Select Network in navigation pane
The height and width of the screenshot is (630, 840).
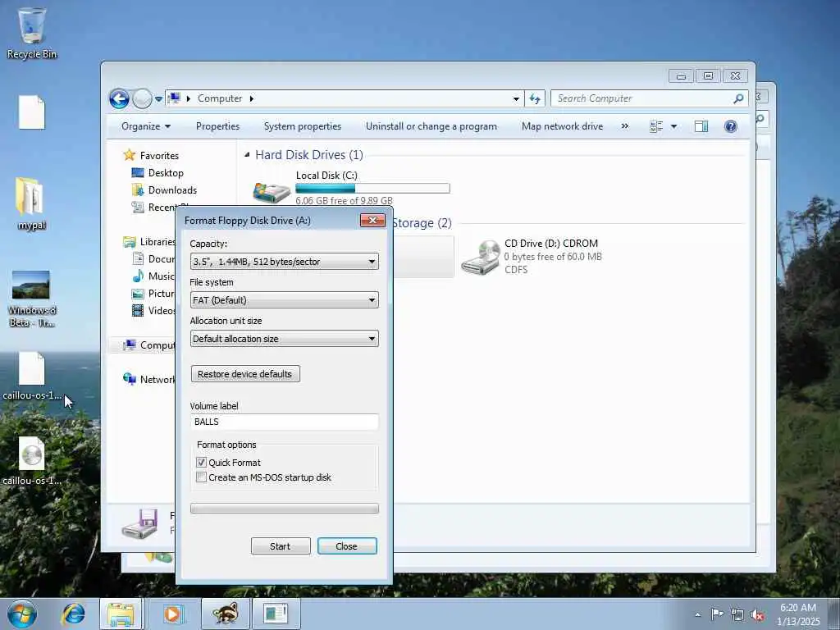tap(157, 380)
